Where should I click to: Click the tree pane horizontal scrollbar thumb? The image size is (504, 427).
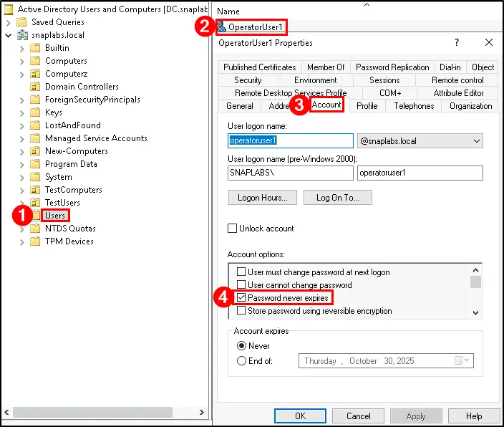coord(92,412)
